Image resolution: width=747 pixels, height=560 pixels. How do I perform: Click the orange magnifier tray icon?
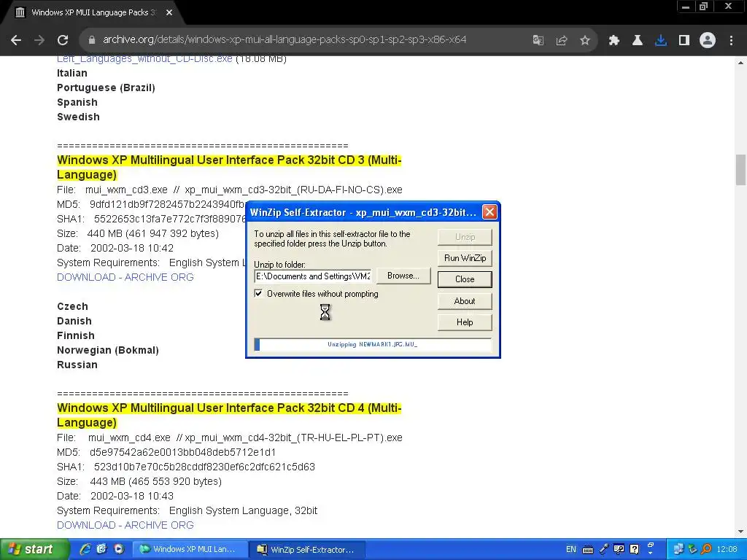click(x=706, y=549)
